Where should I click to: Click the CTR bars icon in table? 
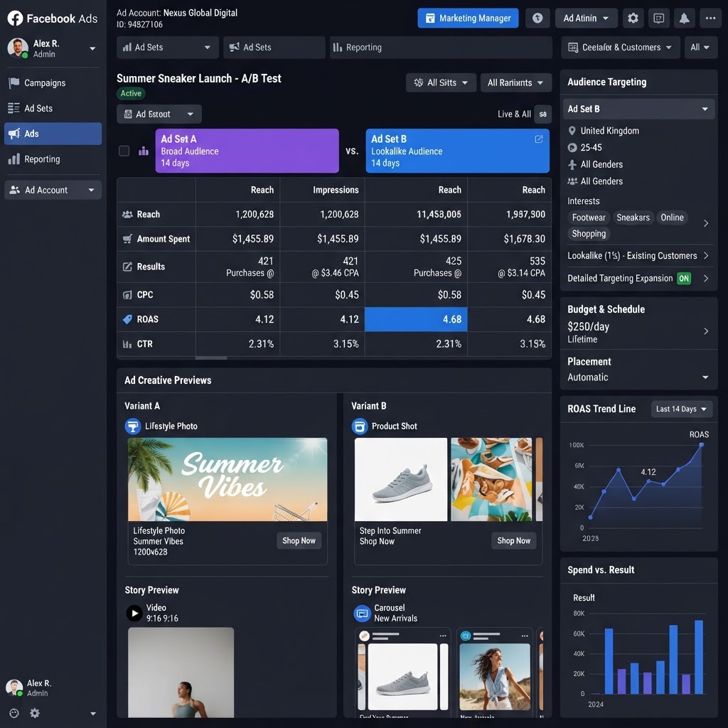point(127,344)
